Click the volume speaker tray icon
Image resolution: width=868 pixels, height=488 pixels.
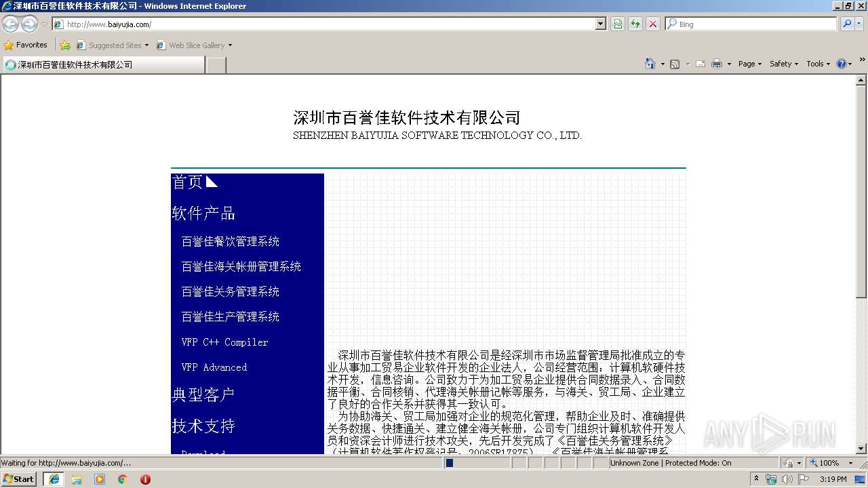coord(787,479)
